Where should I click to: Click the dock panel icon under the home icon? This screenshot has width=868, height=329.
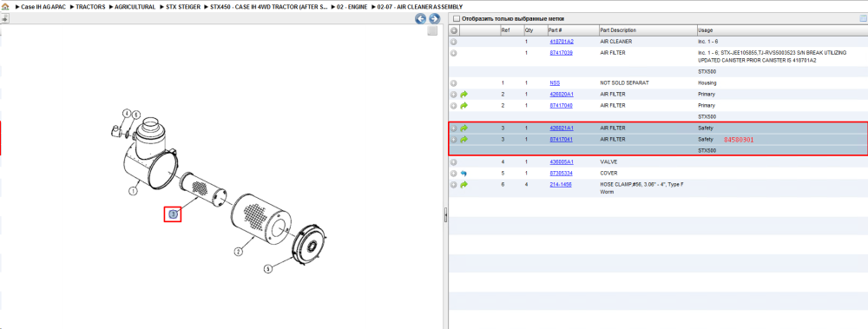point(4,19)
